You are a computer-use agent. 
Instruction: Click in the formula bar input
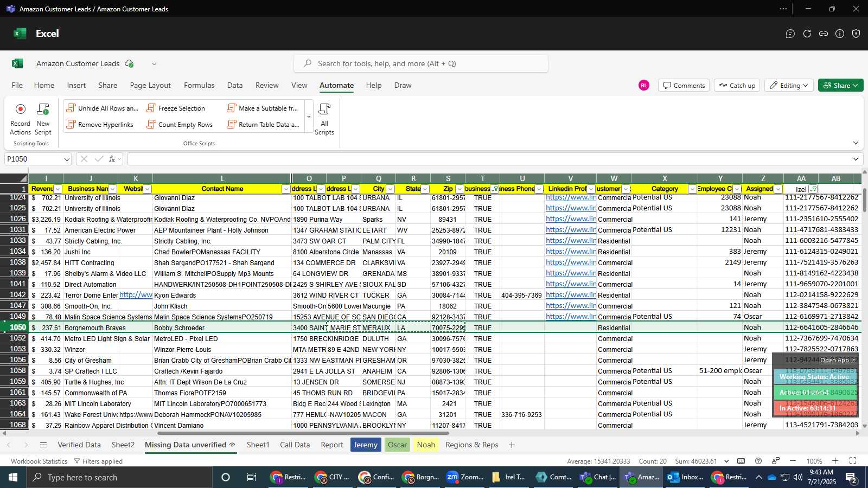coord(488,159)
